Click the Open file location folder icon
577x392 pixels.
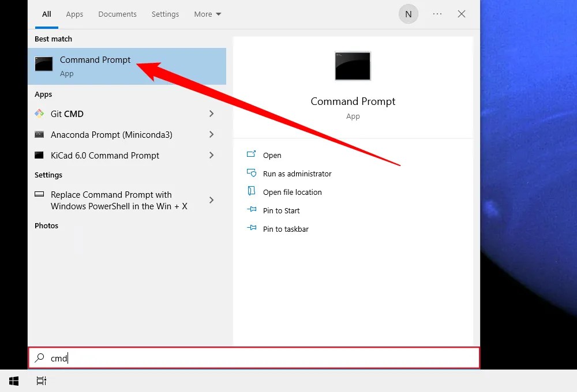coord(251,192)
